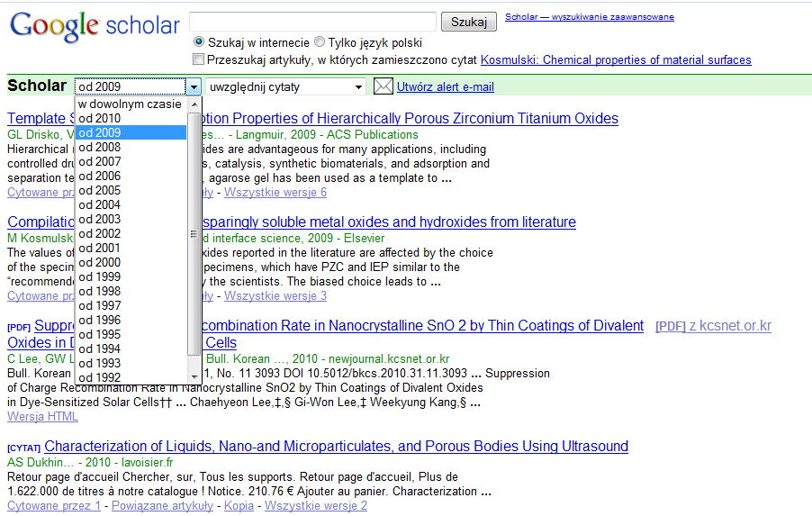
Task: Open the 'Wersja HTML' link
Action: click(42, 417)
